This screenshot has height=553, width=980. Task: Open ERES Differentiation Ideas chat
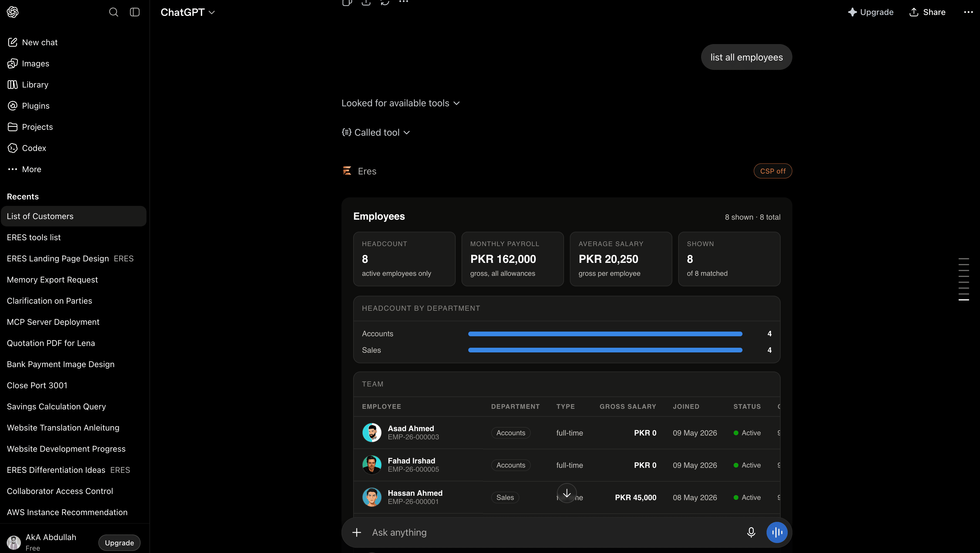tap(74, 470)
